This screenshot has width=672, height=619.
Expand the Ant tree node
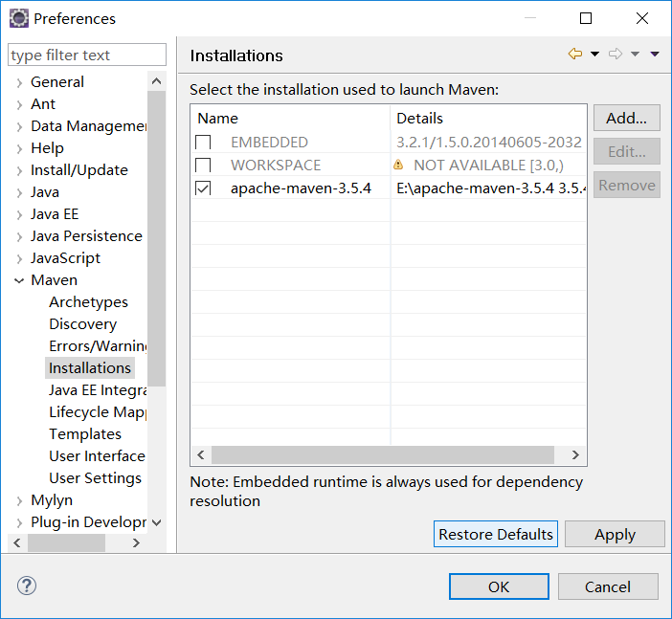(x=19, y=104)
